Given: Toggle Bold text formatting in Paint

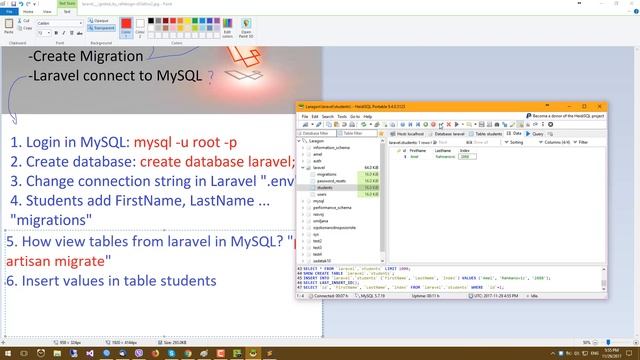Looking at the screenshot, I should tap(56, 33).
